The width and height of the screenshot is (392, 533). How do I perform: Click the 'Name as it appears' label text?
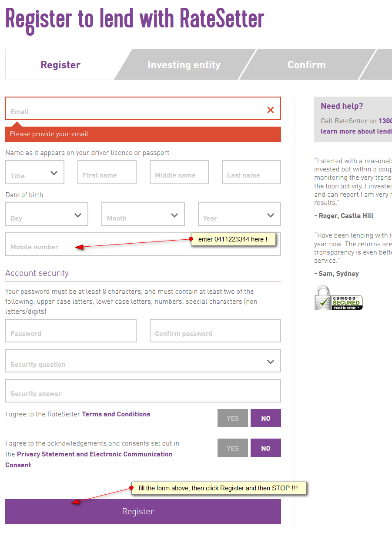(x=87, y=153)
